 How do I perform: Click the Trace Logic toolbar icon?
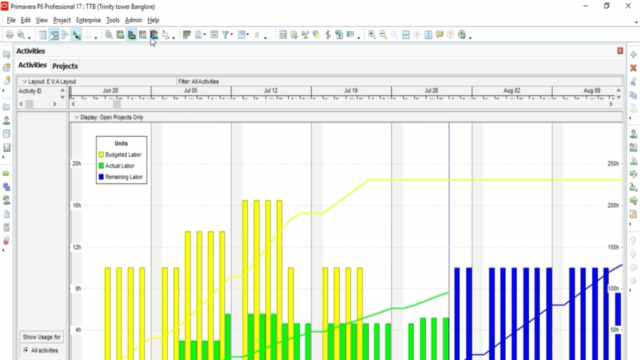(165, 35)
